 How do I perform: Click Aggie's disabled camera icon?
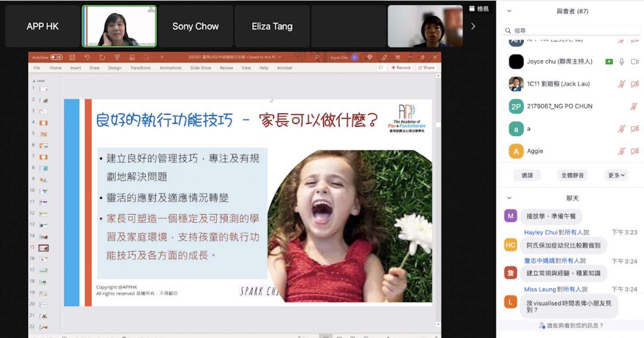tap(635, 152)
